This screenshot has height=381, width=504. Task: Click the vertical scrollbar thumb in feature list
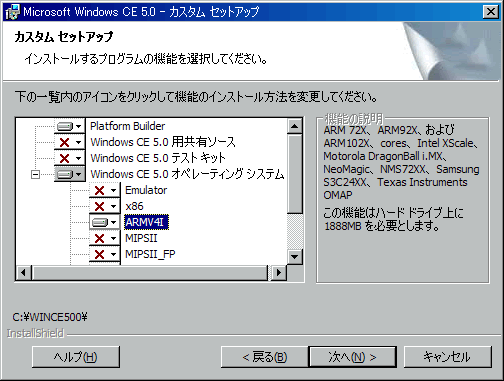click(295, 174)
